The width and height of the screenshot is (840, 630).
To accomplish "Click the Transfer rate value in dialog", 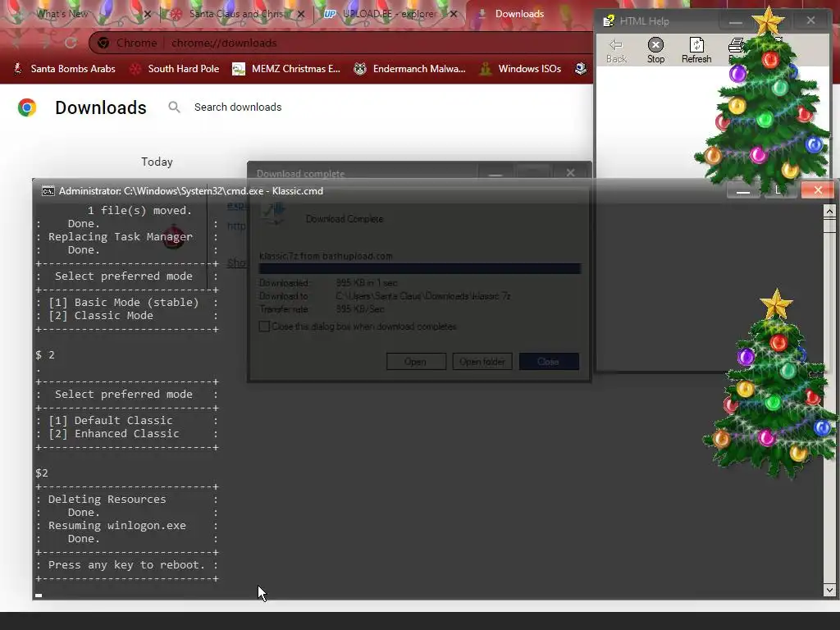I will tap(360, 309).
